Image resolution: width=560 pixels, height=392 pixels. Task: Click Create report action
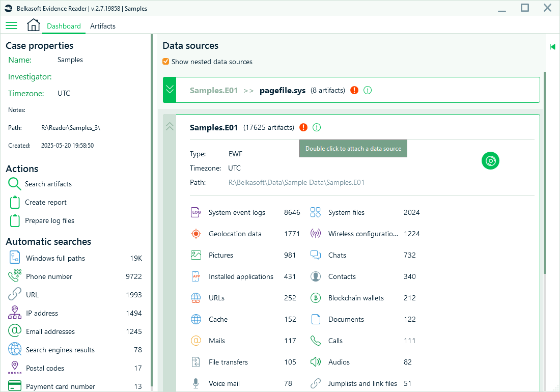46,202
